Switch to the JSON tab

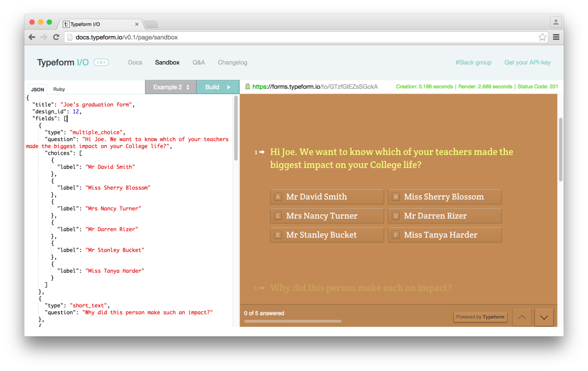38,89
